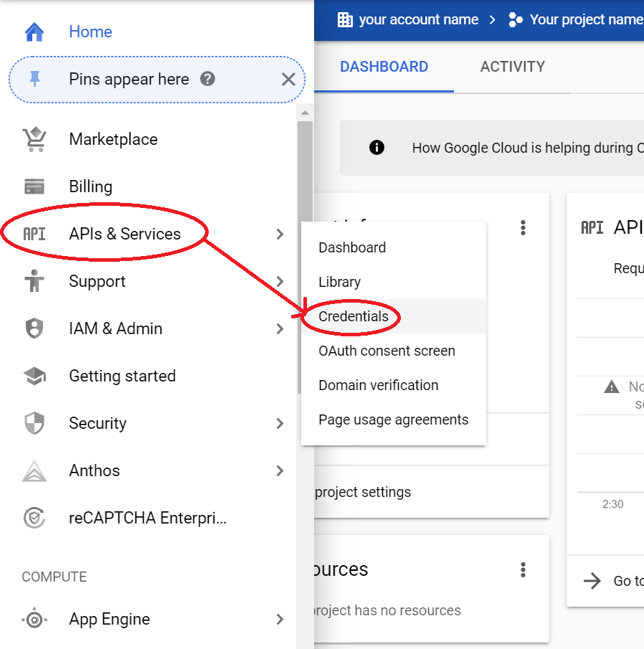Screen dimensions: 644x649
Task: Open Getting started from the sidebar
Action: 122,376
